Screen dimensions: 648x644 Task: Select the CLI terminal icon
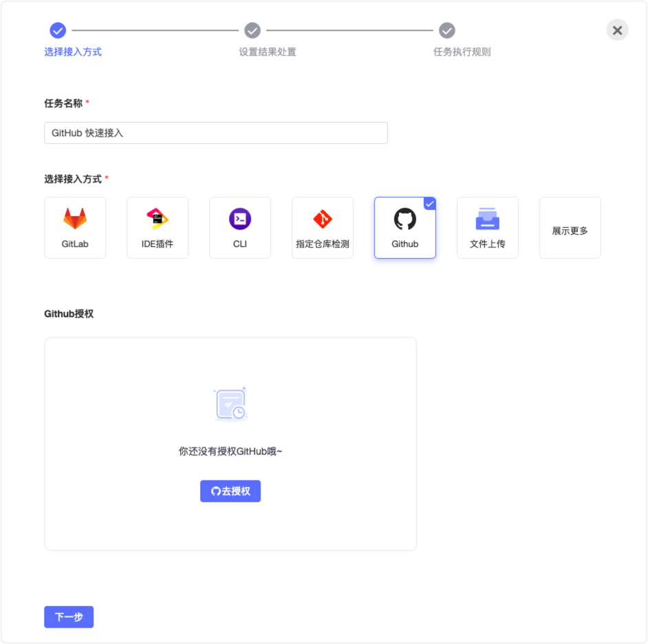[240, 219]
